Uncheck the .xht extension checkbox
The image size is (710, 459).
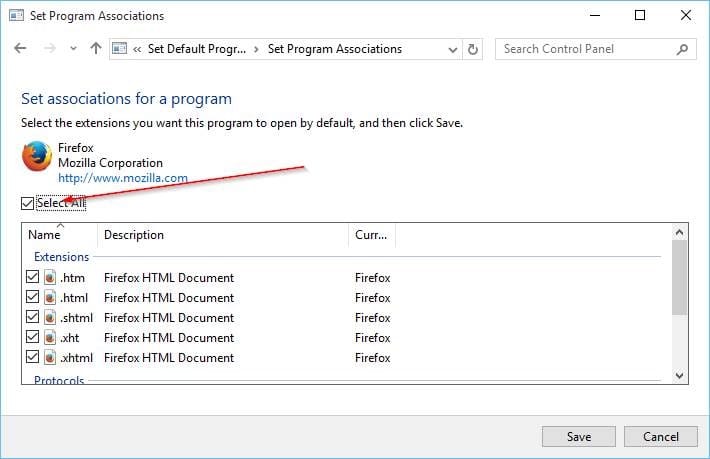pyautogui.click(x=32, y=336)
